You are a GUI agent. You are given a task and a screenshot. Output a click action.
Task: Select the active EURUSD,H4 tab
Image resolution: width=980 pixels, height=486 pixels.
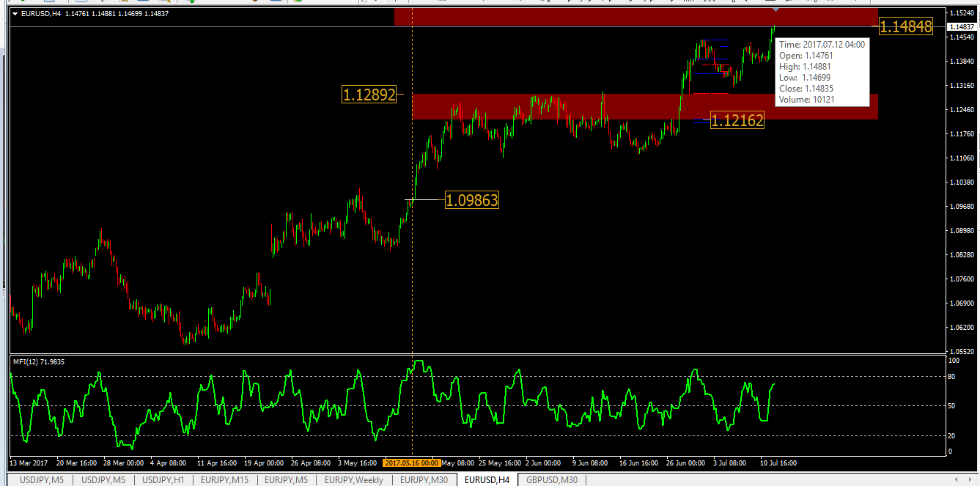pyautogui.click(x=487, y=480)
